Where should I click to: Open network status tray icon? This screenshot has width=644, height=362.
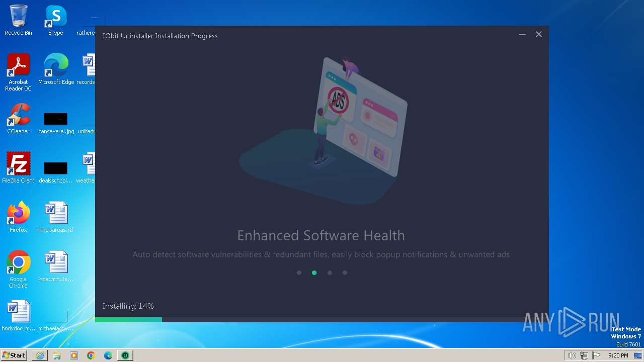[584, 355]
